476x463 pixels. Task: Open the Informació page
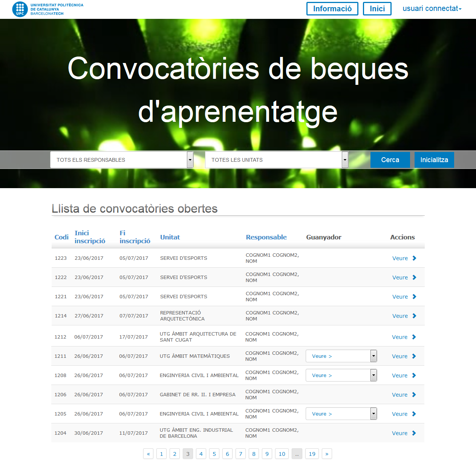[x=332, y=9]
